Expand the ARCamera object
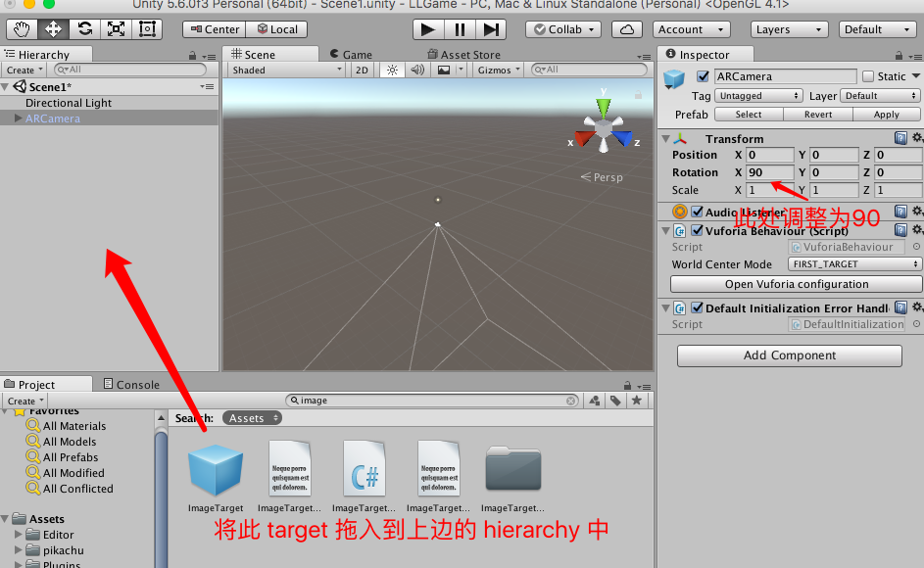The image size is (924, 568). click(x=19, y=118)
